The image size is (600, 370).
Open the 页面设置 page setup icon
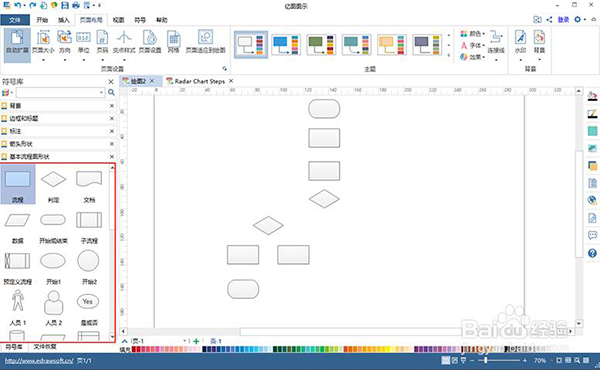coord(150,42)
